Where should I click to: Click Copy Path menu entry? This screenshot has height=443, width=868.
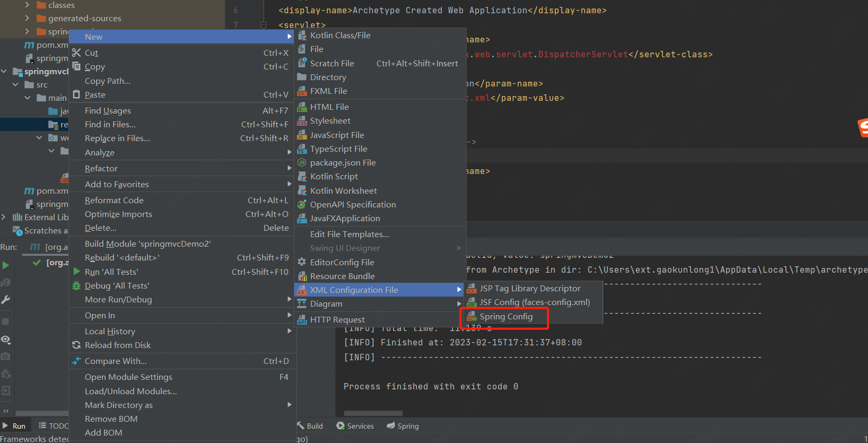(182, 81)
